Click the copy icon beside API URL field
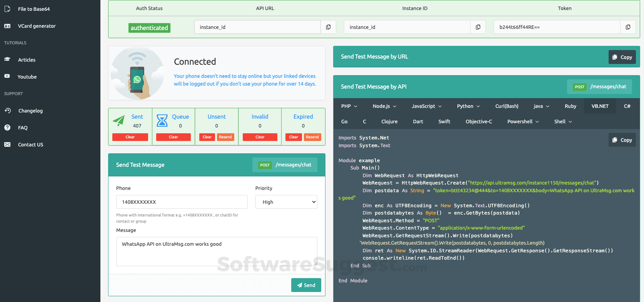 pos(328,27)
